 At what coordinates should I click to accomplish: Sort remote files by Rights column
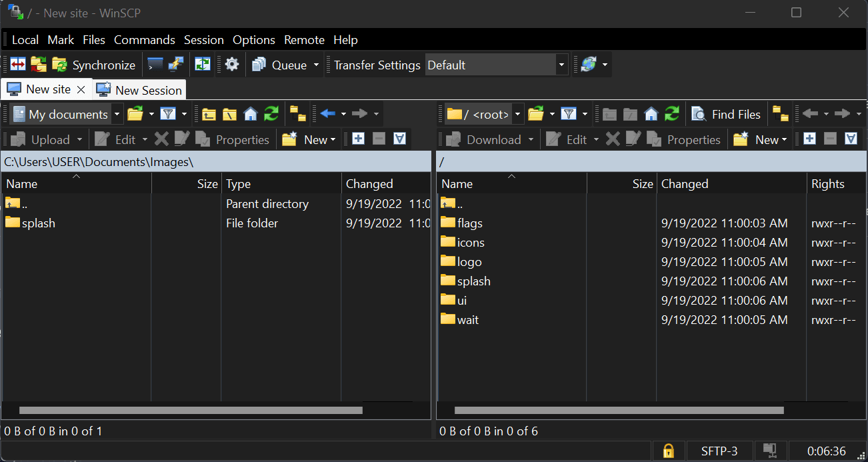click(837, 184)
